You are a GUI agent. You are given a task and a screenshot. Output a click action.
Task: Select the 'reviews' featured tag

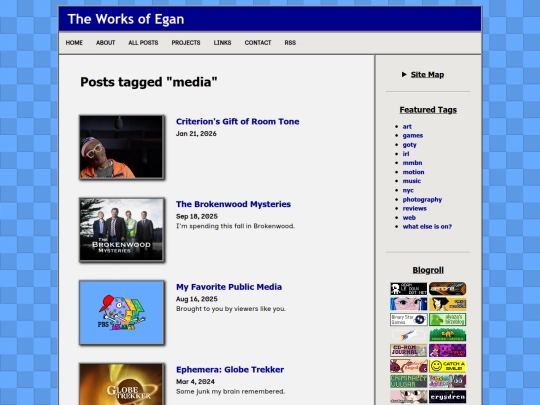point(415,208)
